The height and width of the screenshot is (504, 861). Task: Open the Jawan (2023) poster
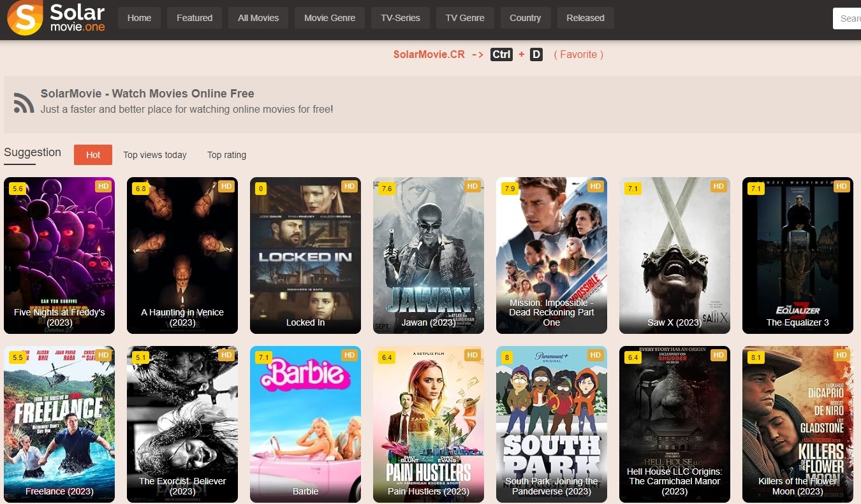click(429, 256)
